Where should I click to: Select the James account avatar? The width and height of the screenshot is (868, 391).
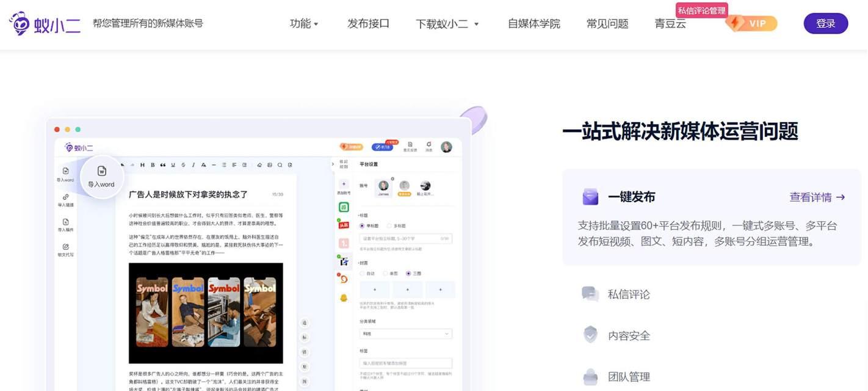pos(383,187)
